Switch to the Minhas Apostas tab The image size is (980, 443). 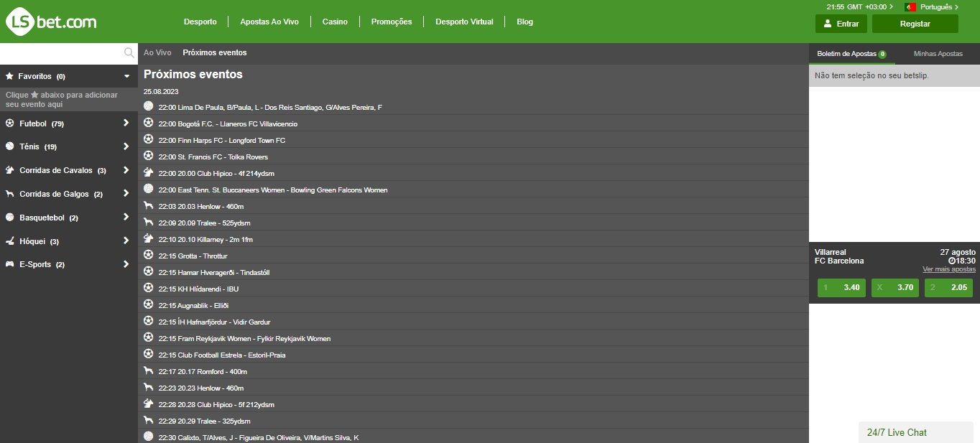click(938, 53)
